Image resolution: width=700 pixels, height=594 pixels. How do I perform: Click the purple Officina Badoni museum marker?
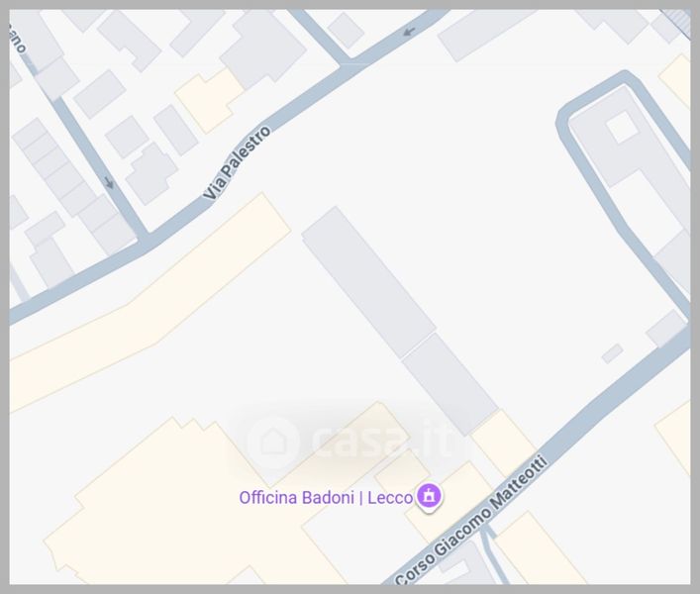(x=429, y=497)
